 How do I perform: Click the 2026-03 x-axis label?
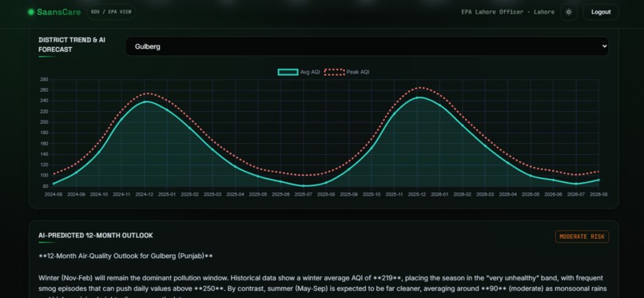[485, 194]
